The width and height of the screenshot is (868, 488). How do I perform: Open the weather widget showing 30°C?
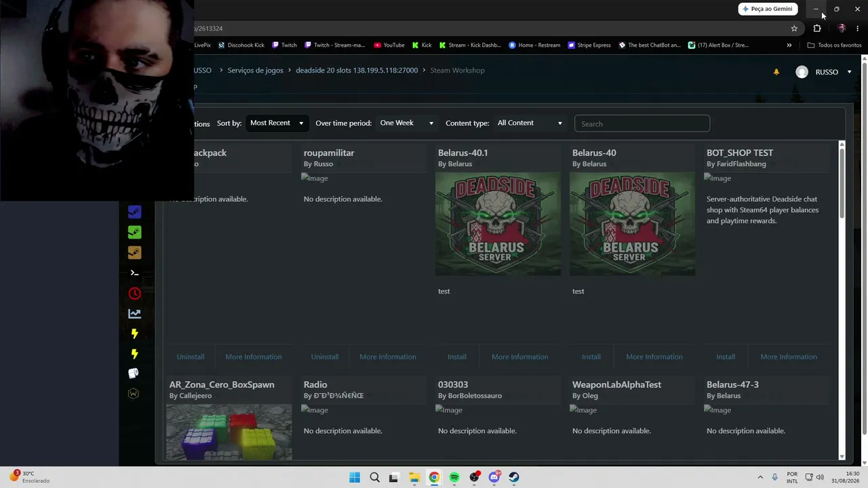click(x=31, y=477)
